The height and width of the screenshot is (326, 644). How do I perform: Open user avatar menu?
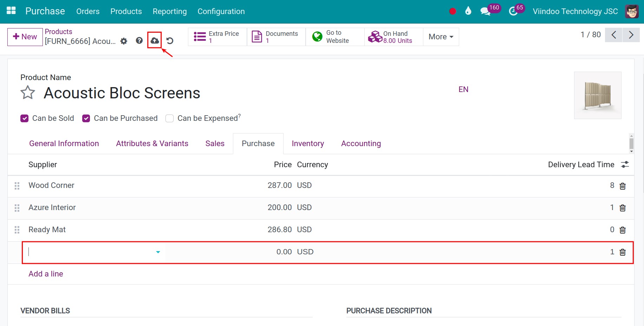632,11
